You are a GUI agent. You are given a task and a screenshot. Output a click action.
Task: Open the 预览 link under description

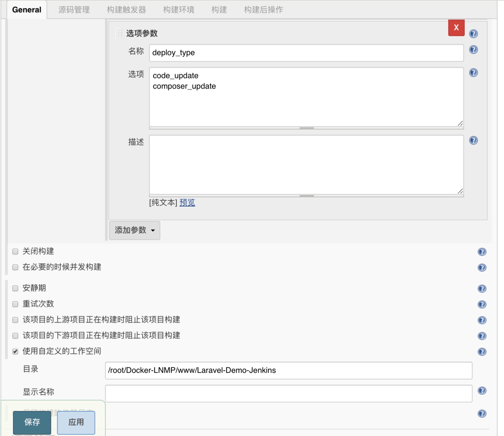(187, 203)
